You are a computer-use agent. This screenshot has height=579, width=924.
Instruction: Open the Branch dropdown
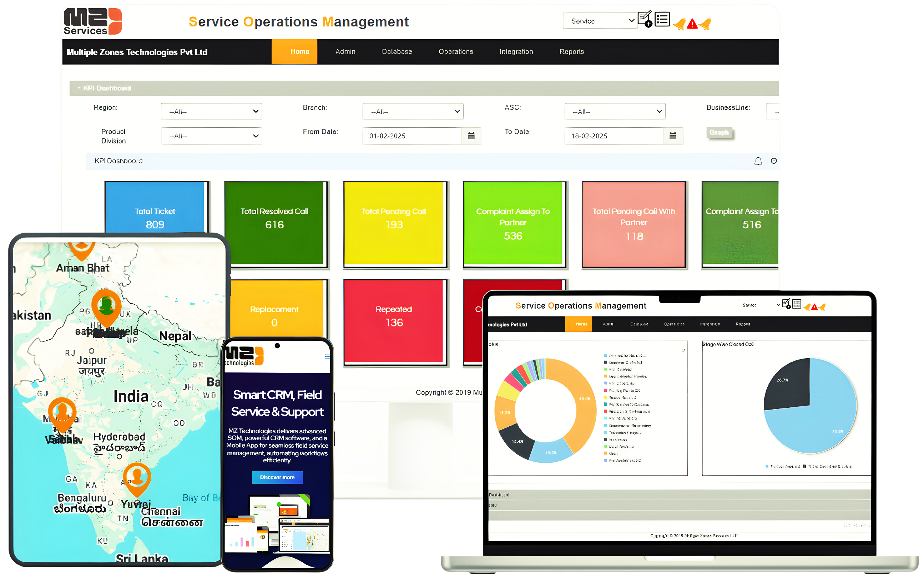coord(413,111)
